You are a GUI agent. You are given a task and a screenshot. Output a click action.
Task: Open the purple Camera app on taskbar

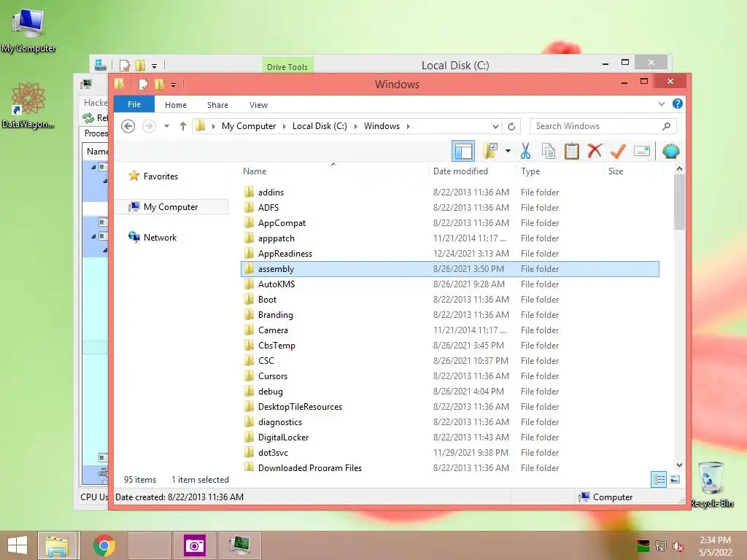(x=194, y=545)
